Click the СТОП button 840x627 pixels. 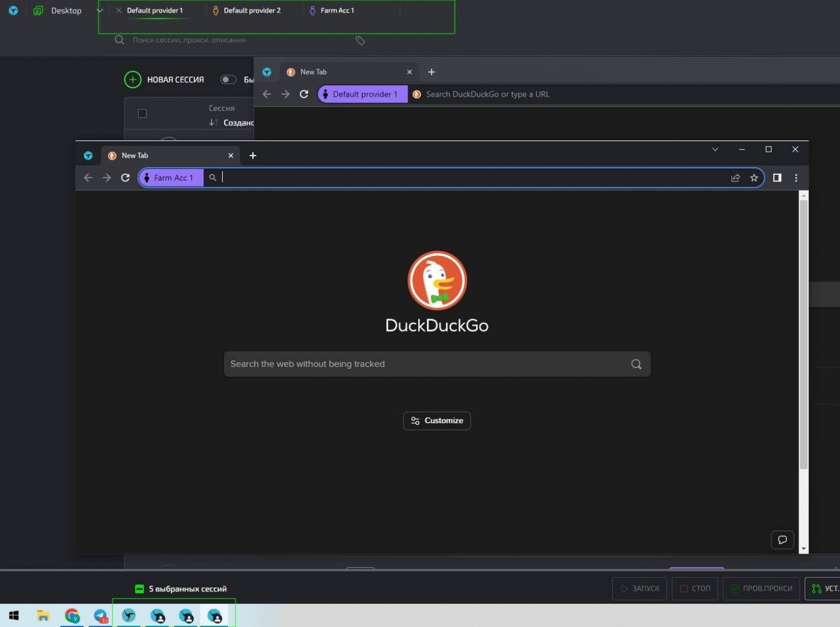click(695, 588)
